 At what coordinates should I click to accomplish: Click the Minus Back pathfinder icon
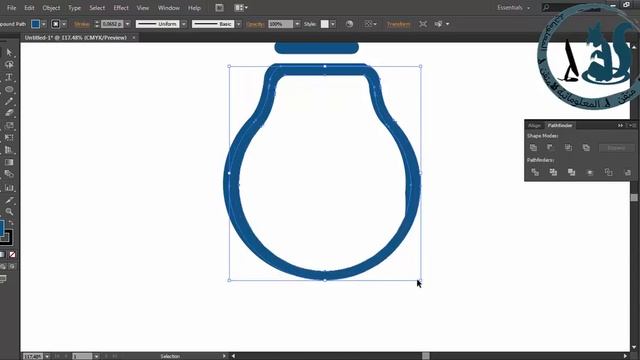coord(627,172)
